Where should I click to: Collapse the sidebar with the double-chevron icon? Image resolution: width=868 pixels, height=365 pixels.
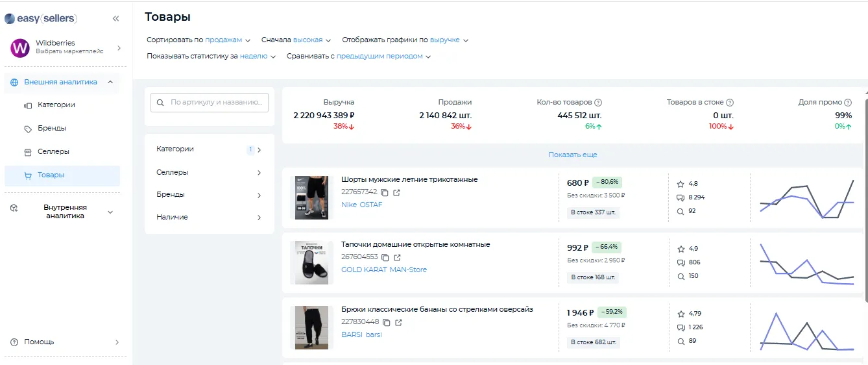pyautogui.click(x=115, y=19)
